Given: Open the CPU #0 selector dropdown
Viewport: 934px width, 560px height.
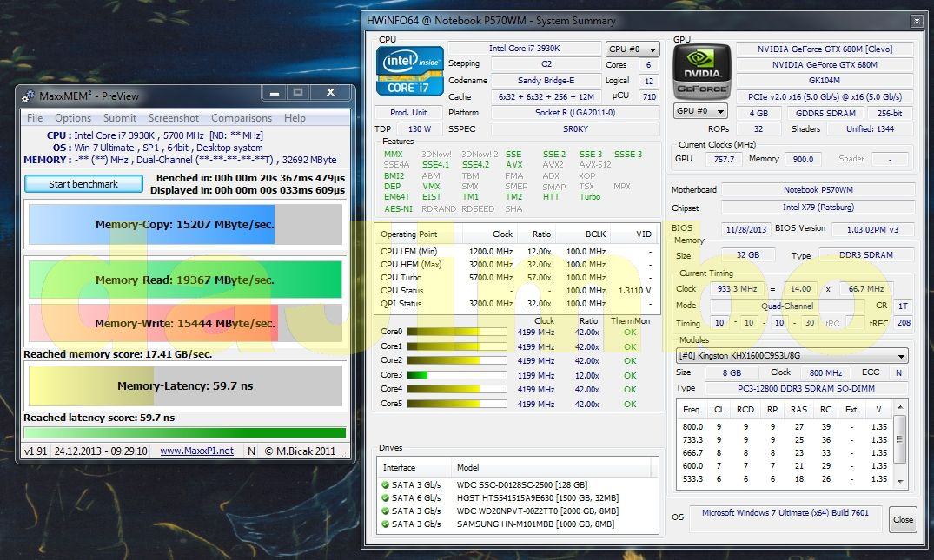Looking at the screenshot, I should (633, 49).
